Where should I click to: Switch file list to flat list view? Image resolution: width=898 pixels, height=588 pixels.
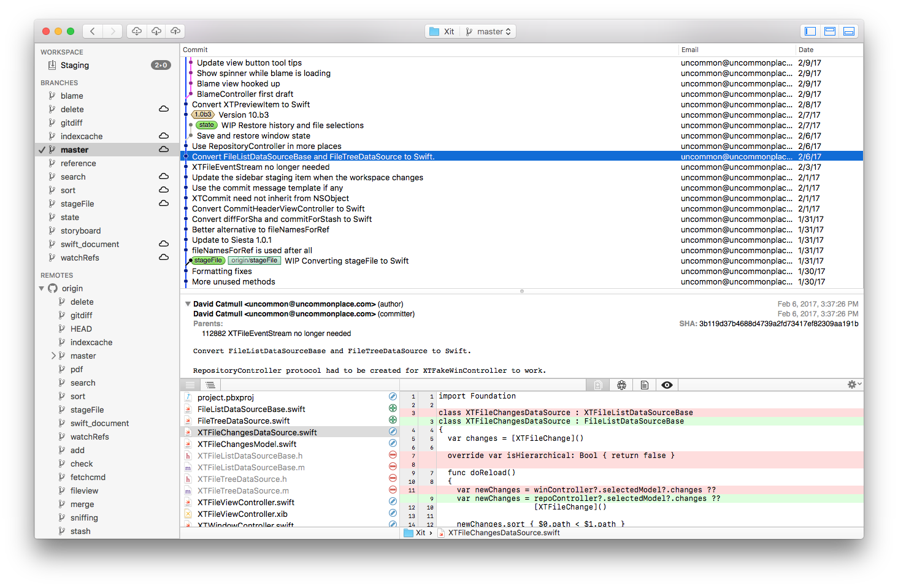click(190, 384)
